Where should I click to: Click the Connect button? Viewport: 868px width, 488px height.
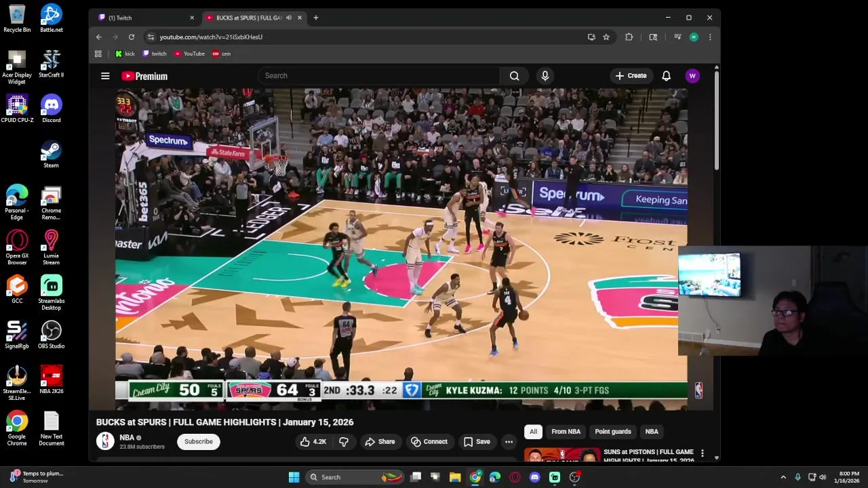pos(429,442)
